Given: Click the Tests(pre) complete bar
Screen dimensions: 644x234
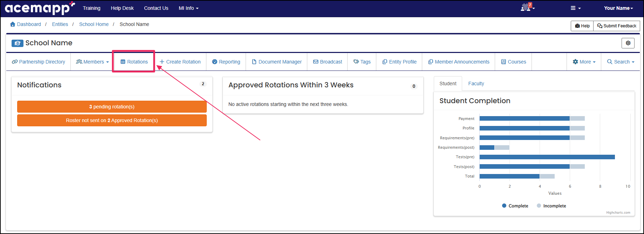Looking at the screenshot, I should (x=547, y=157).
